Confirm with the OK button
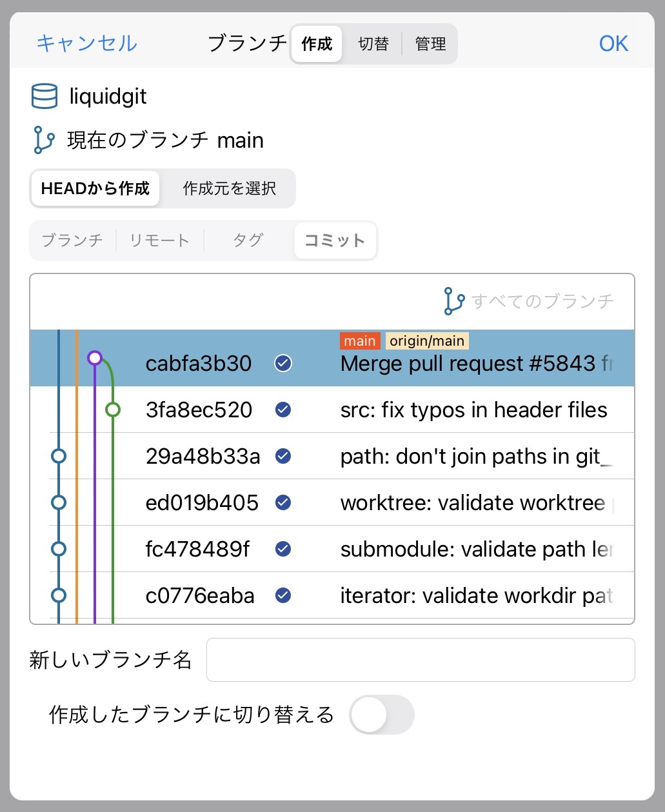Image resolution: width=665 pixels, height=812 pixels. pos(613,44)
